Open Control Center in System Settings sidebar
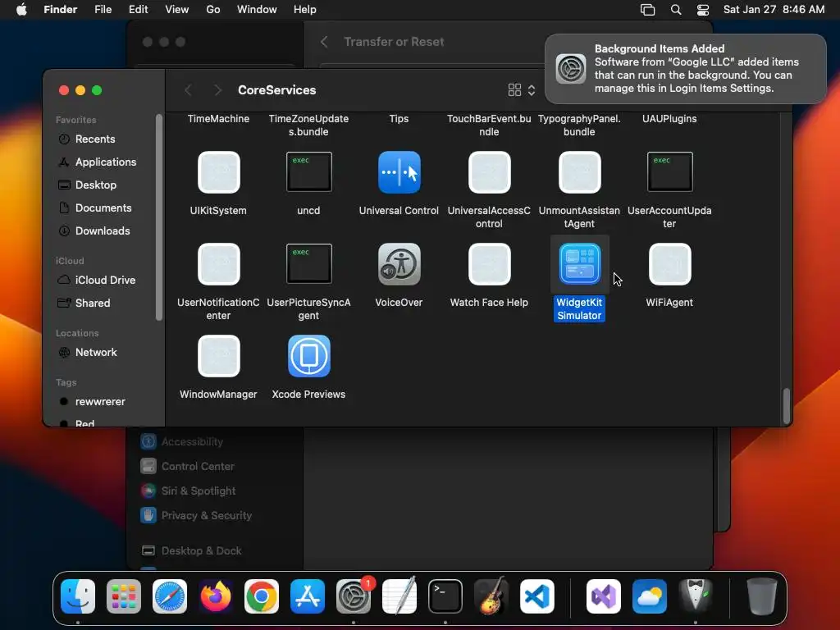The height and width of the screenshot is (630, 840). tap(198, 467)
